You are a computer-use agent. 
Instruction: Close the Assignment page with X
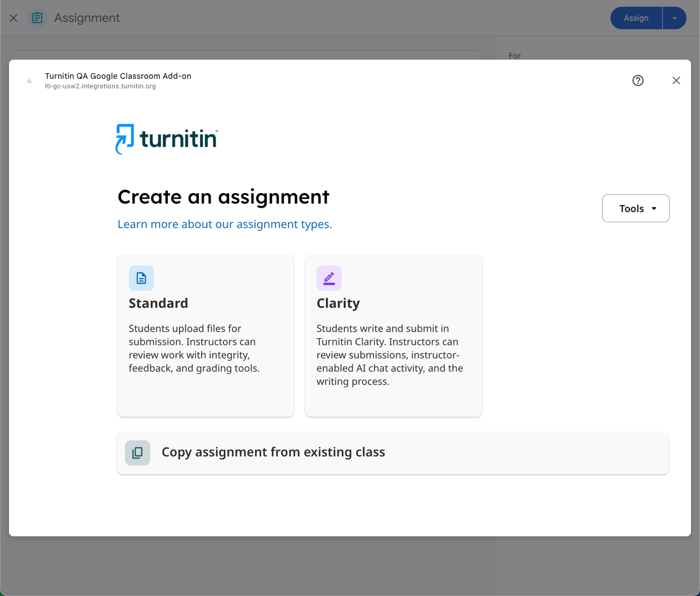click(14, 18)
